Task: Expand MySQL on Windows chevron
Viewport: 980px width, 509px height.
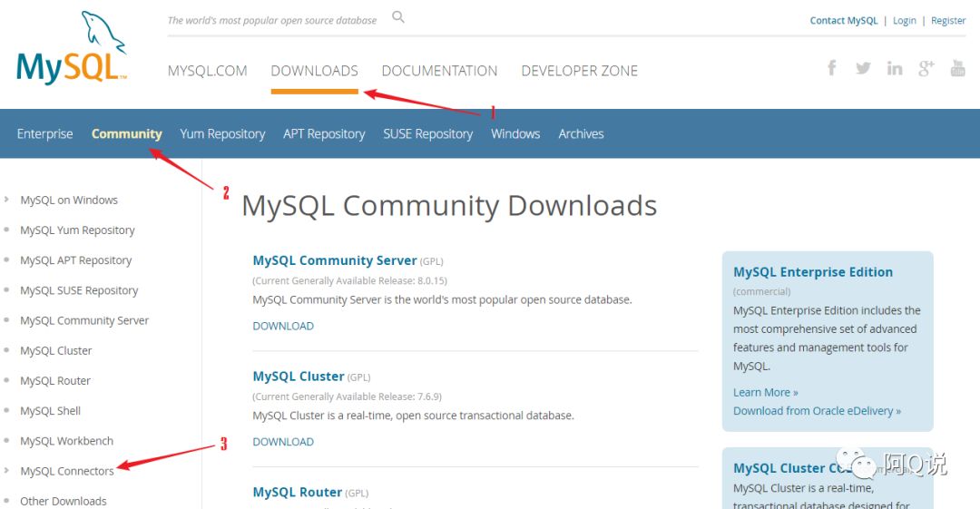Action: [6, 200]
